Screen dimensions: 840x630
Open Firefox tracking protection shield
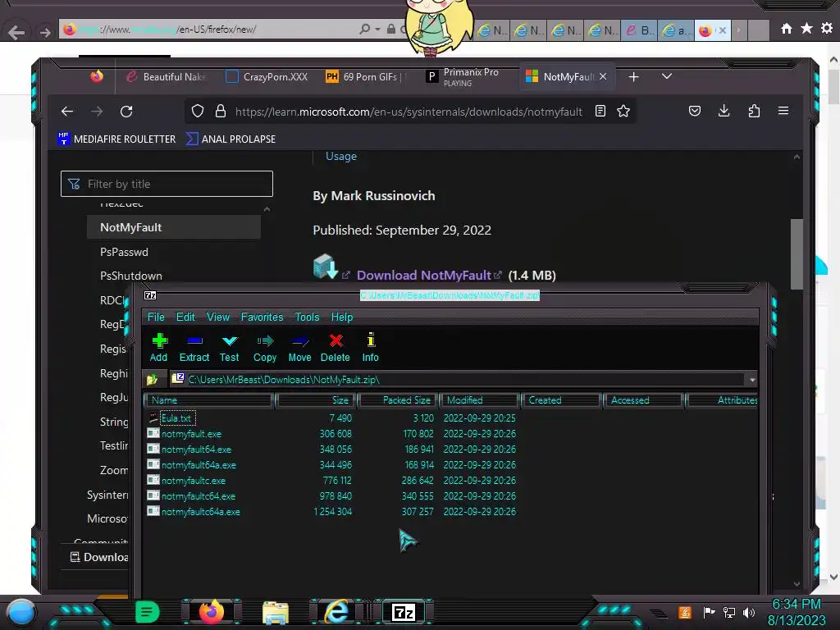[x=198, y=111]
